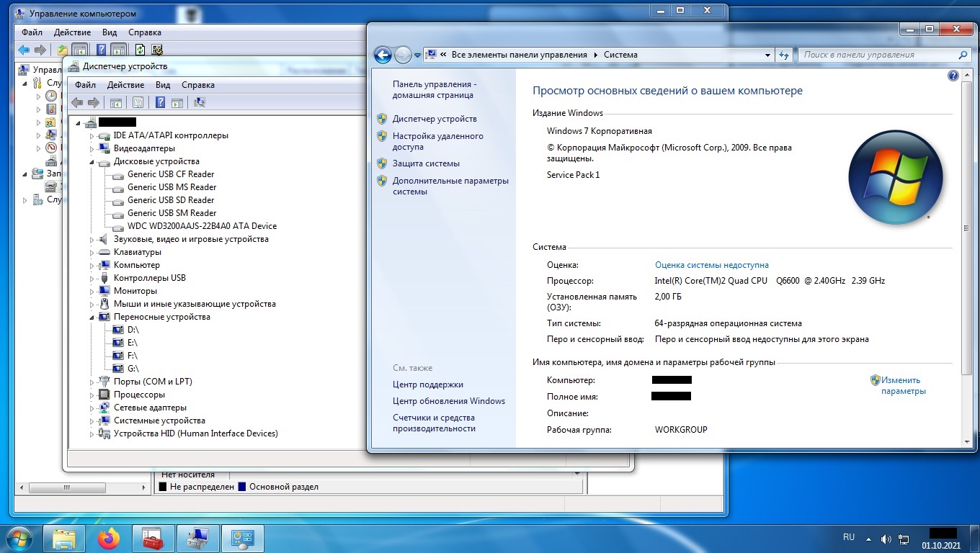Click Help icon in Computer Management toolbar
The height and width of the screenshot is (553, 980).
(x=102, y=50)
